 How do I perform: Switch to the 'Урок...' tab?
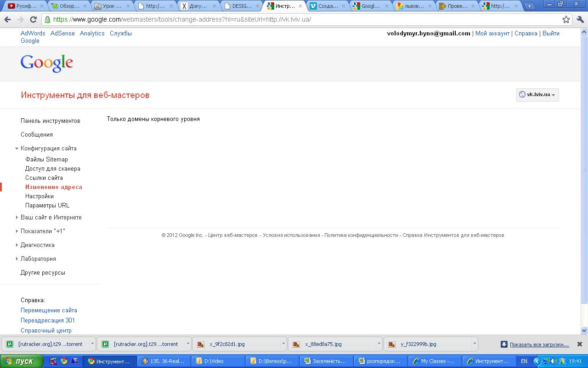click(x=110, y=6)
